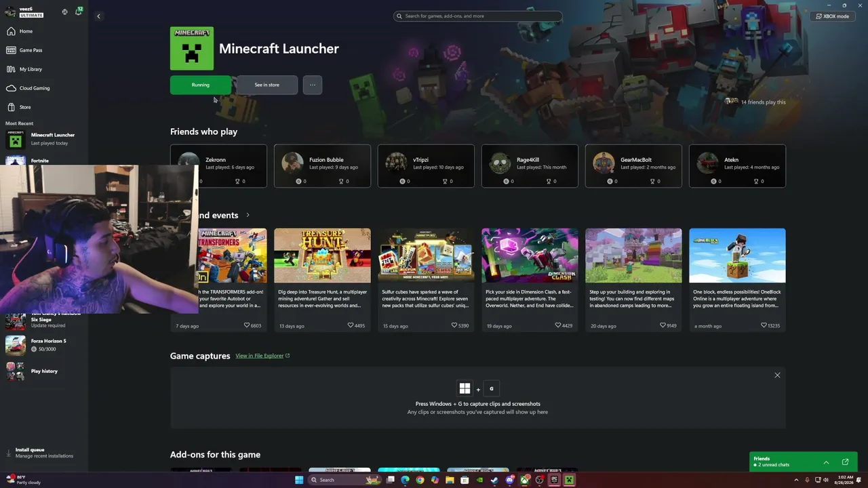Like the Dimension Clash event with 4429 hearts
868x488 pixels.
click(558, 326)
